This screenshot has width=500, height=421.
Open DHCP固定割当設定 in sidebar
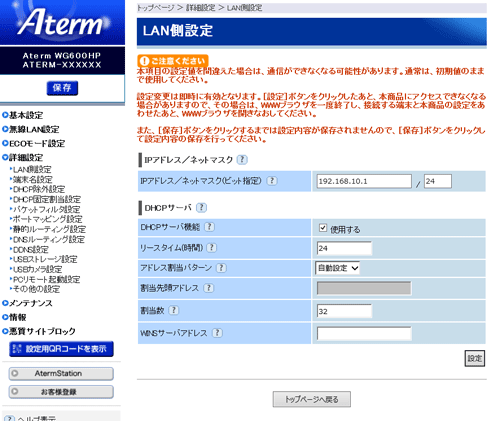(x=46, y=199)
